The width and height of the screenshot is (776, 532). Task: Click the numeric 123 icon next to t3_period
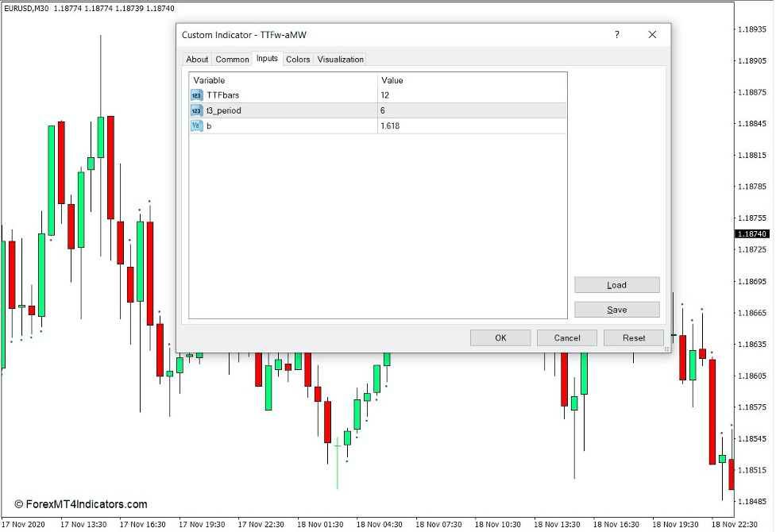(196, 110)
